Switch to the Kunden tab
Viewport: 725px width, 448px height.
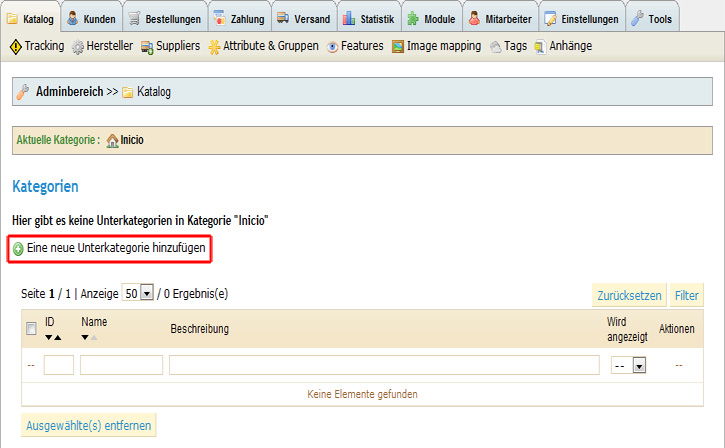(92, 19)
